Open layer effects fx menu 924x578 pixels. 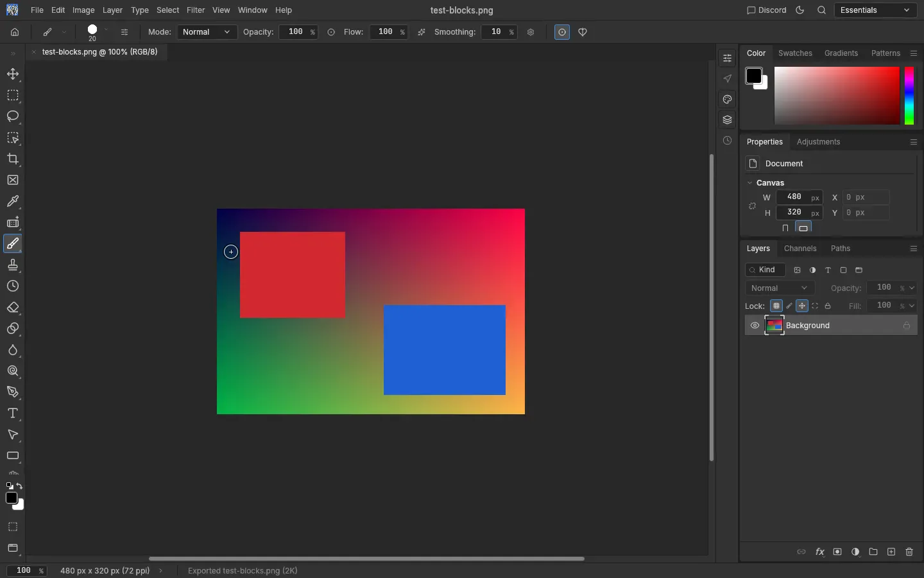(x=819, y=552)
